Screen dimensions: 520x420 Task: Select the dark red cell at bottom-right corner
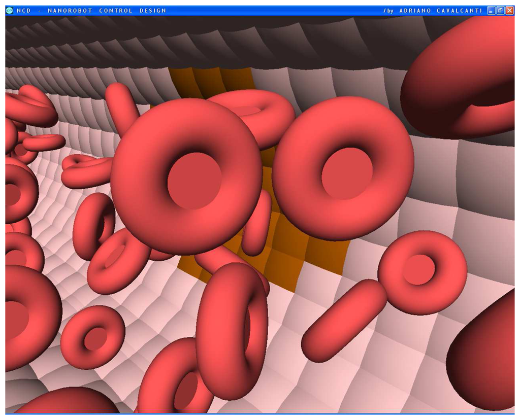click(x=482, y=355)
